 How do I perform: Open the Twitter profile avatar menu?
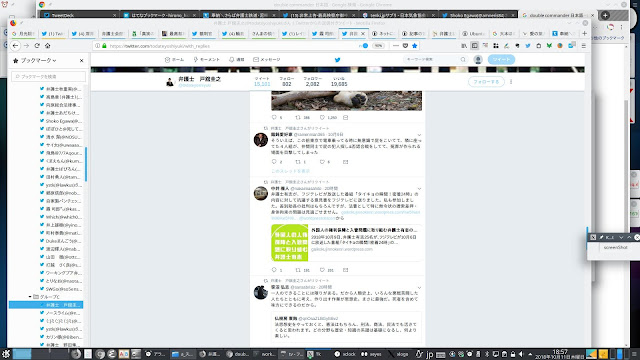[x=478, y=60]
